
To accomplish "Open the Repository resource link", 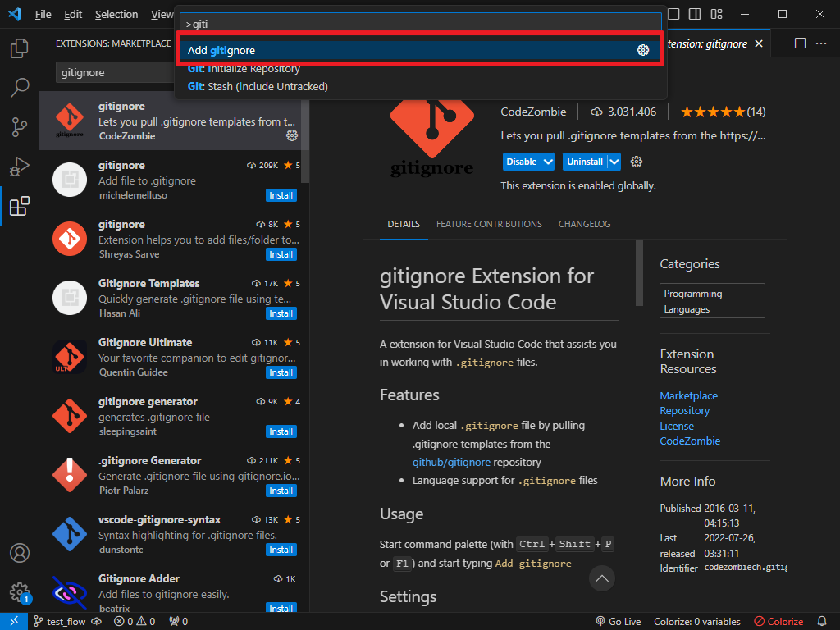I will pos(685,411).
